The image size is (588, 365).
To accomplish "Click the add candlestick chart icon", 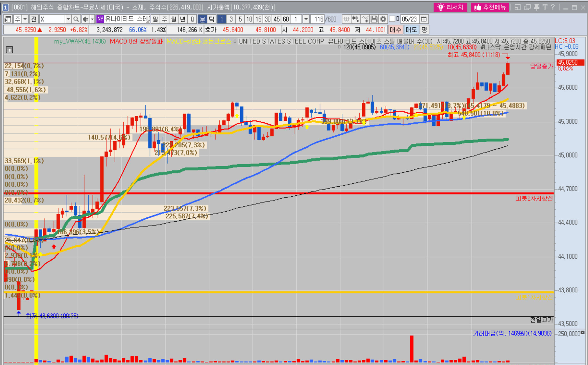I will pos(355,19).
